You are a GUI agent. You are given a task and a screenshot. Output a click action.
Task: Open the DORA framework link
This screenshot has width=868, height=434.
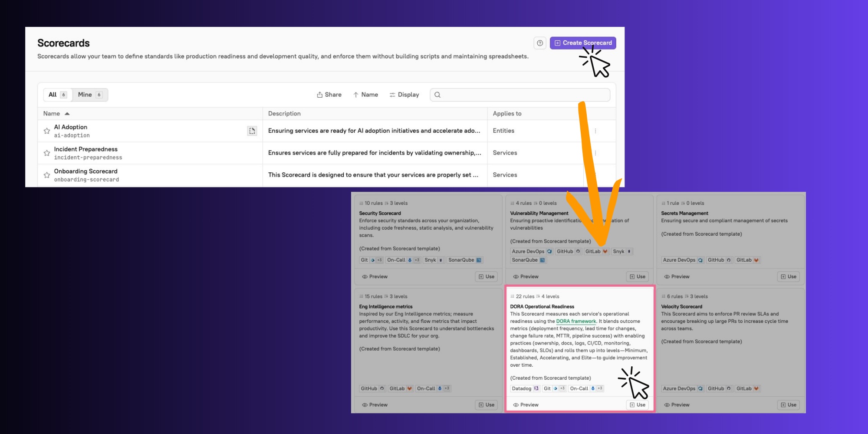click(576, 322)
